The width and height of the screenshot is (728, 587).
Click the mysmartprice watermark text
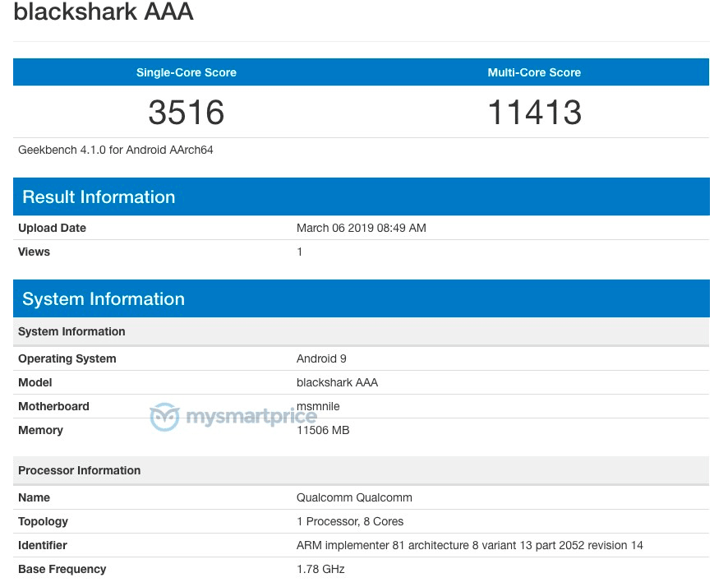(251, 418)
